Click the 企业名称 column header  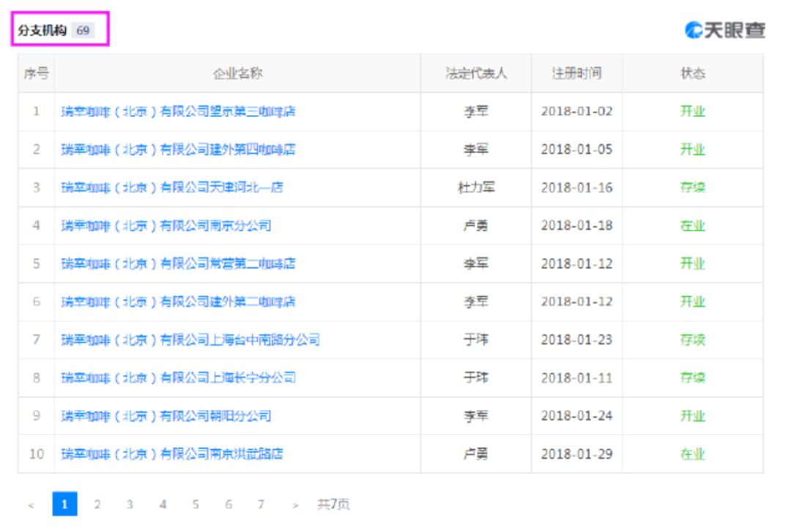[x=237, y=74]
